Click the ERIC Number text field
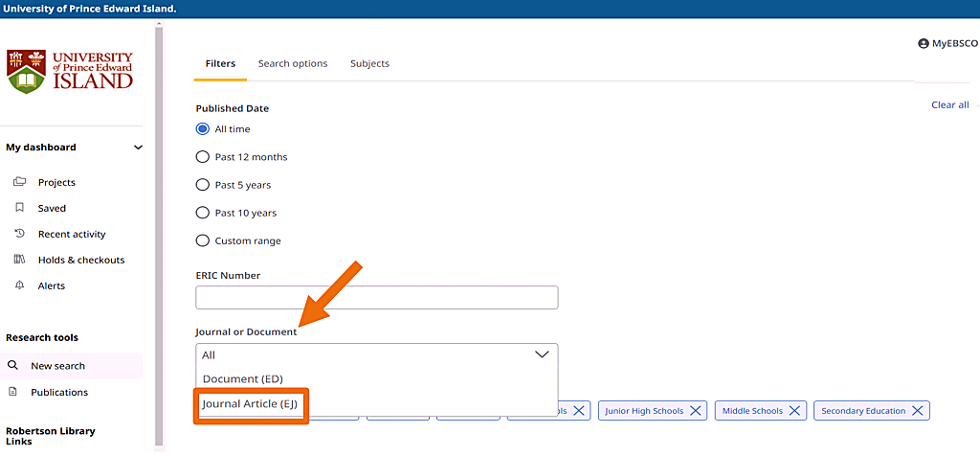 tap(376, 298)
